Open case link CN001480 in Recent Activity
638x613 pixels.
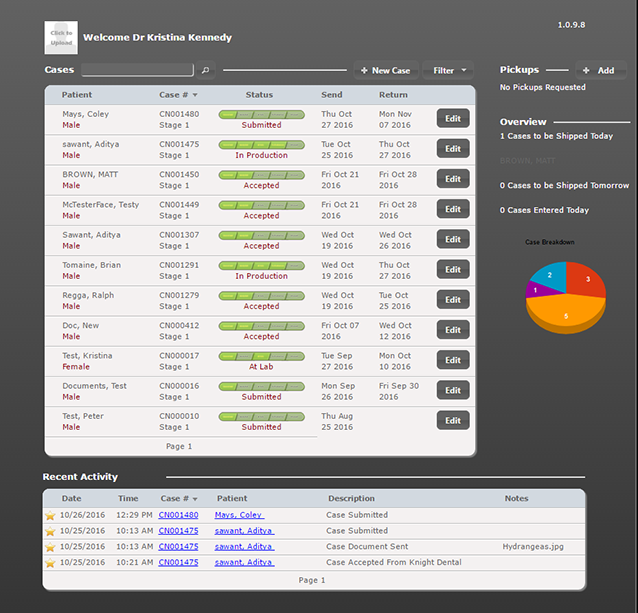coord(178,515)
